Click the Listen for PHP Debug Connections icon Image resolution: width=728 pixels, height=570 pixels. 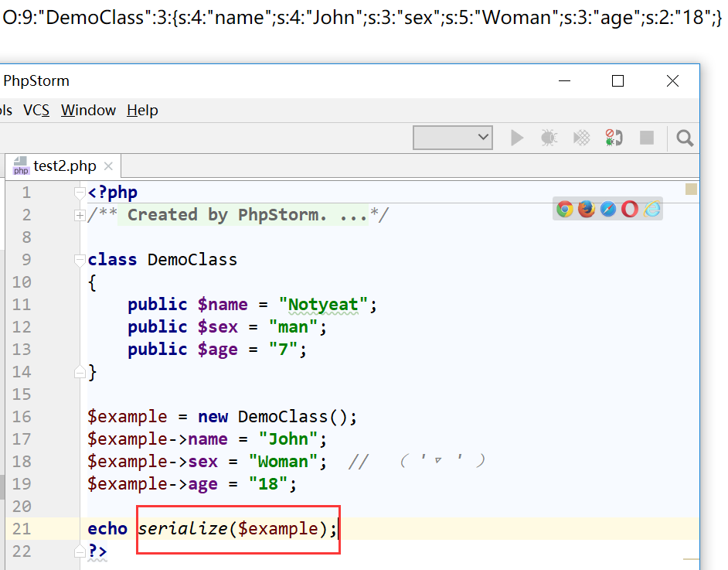[614, 138]
